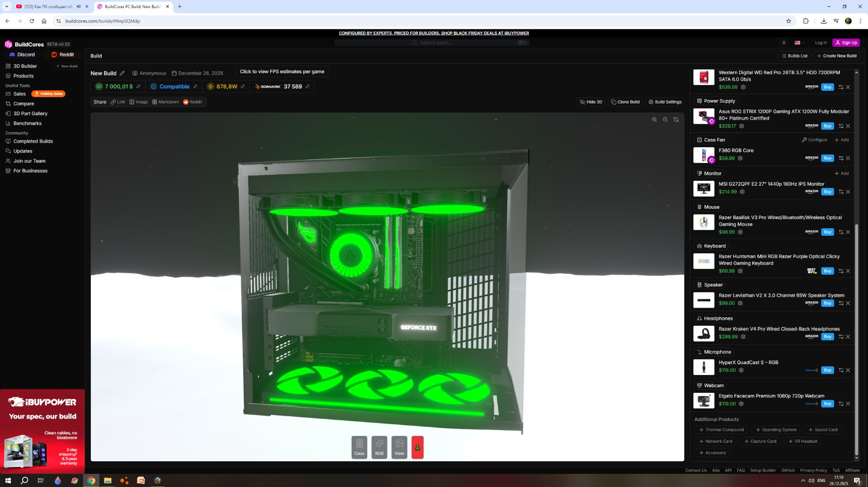Remove the WD Red Pro HDD
The height and width of the screenshot is (487, 868).
[x=848, y=87]
